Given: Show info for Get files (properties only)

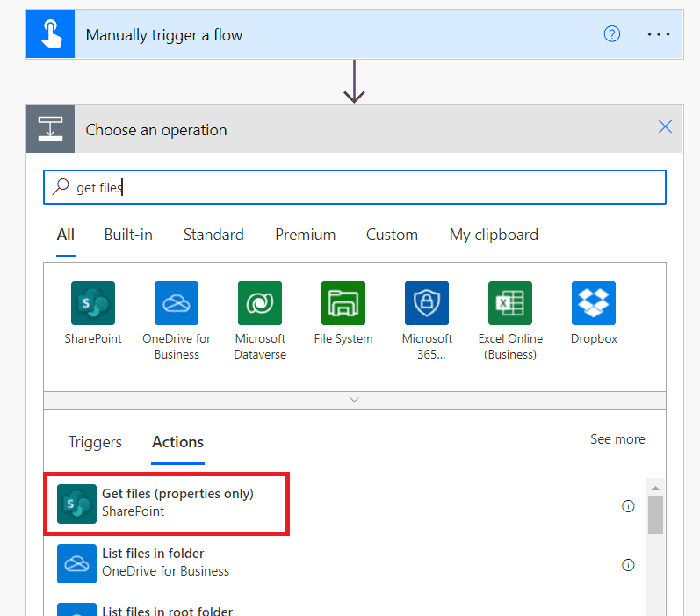Looking at the screenshot, I should 628,506.
